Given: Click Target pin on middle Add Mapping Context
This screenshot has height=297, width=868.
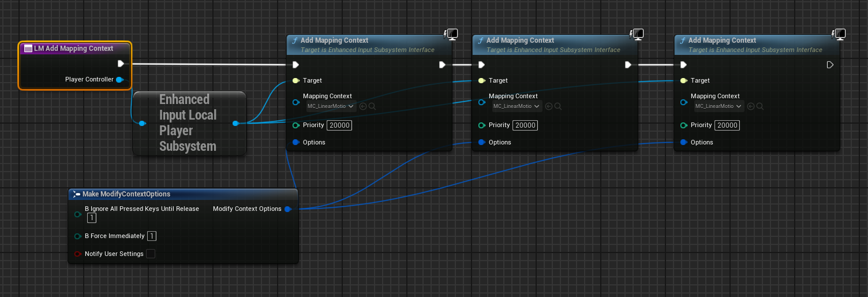Looking at the screenshot, I should [x=482, y=81].
